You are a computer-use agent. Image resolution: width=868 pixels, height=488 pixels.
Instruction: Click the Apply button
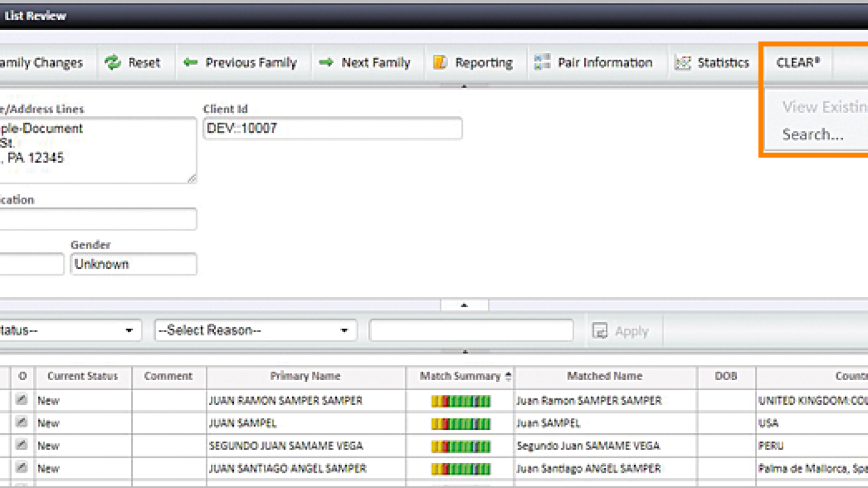click(621, 331)
